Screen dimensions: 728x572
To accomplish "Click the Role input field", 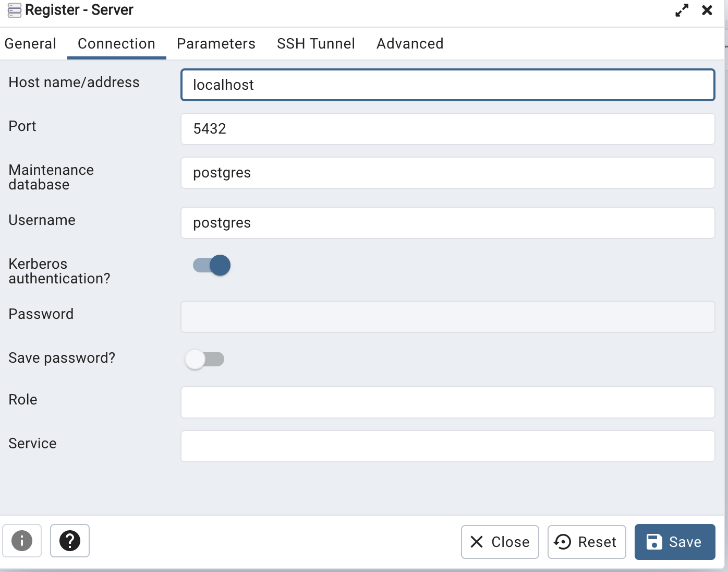I will click(x=447, y=402).
